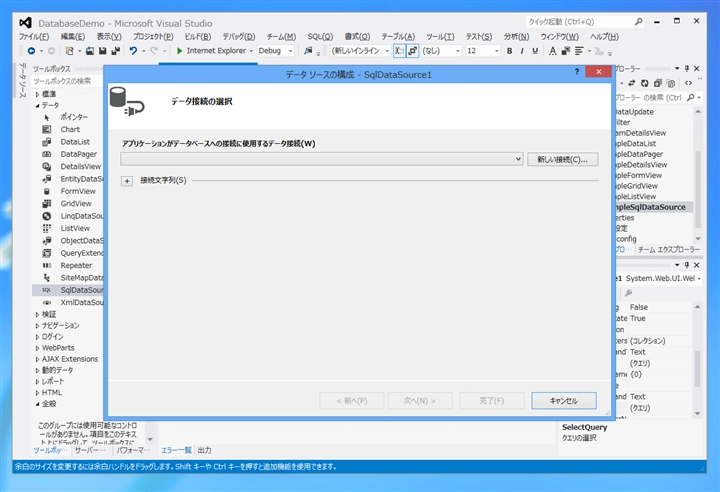Click the help question mark in dialog title
Screen dimensions: 720x492
click(x=577, y=72)
